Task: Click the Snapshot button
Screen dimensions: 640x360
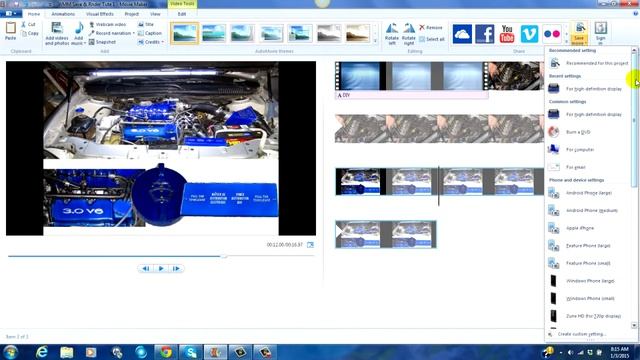Action: click(102, 42)
